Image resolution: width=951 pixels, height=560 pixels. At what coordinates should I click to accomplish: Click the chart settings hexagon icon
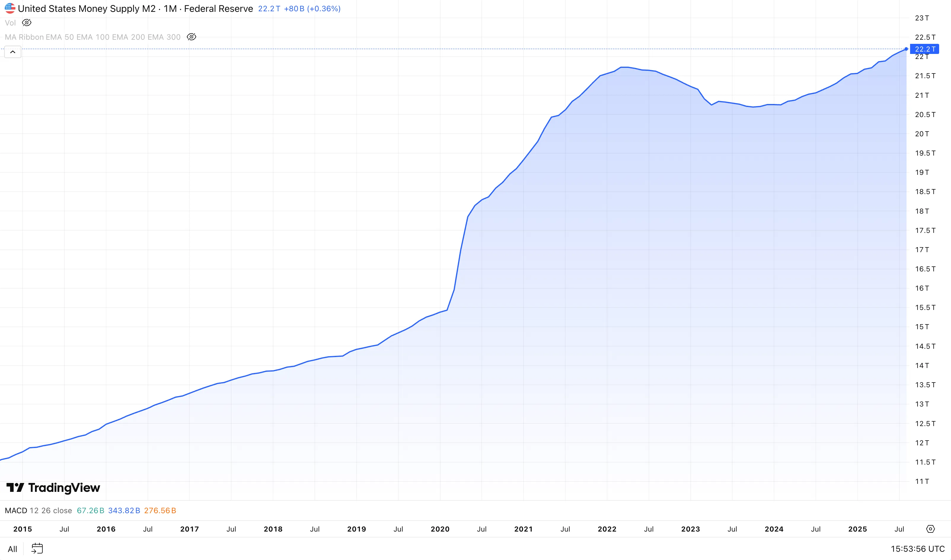point(930,529)
